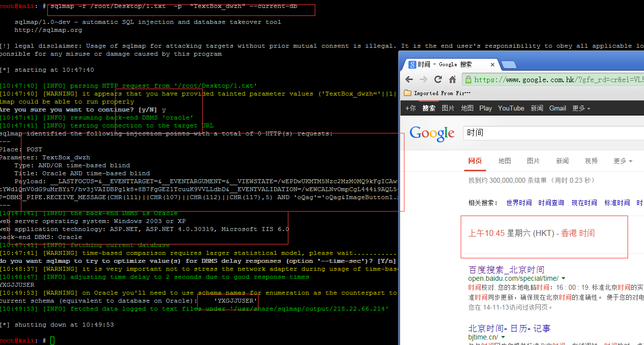Image resolution: width=644 pixels, height=345 pixels.
Task: Click the 'Parameter: TextBox_dwzh' terminal line
Action: [45, 157]
